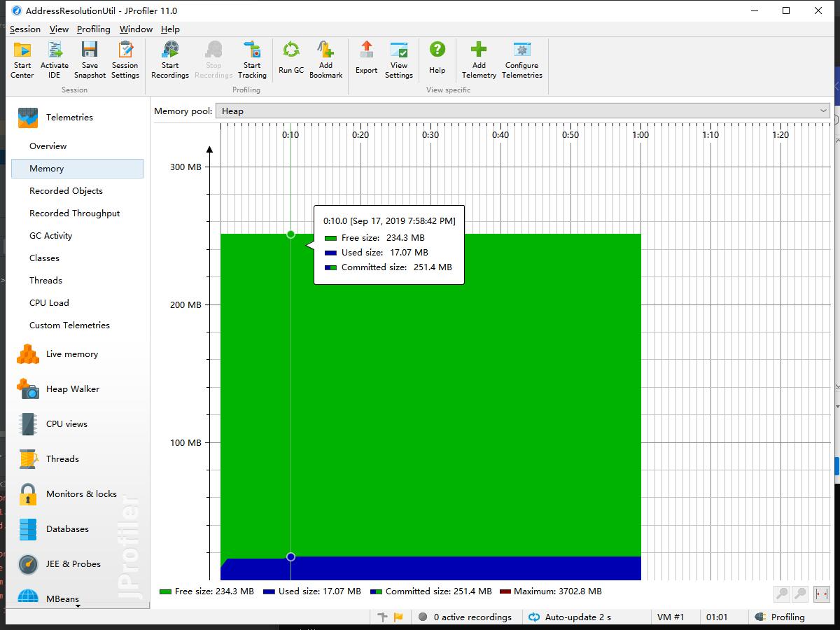The width and height of the screenshot is (840, 630).
Task: Click the Start Recordings icon
Action: point(170,59)
